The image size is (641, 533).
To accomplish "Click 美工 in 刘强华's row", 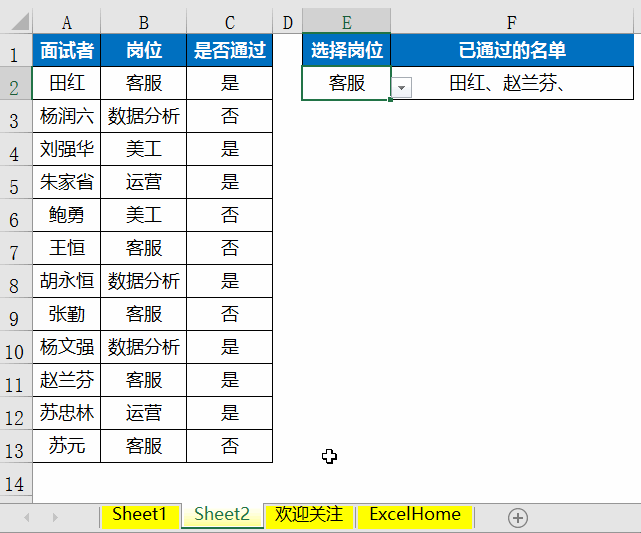I will point(143,149).
